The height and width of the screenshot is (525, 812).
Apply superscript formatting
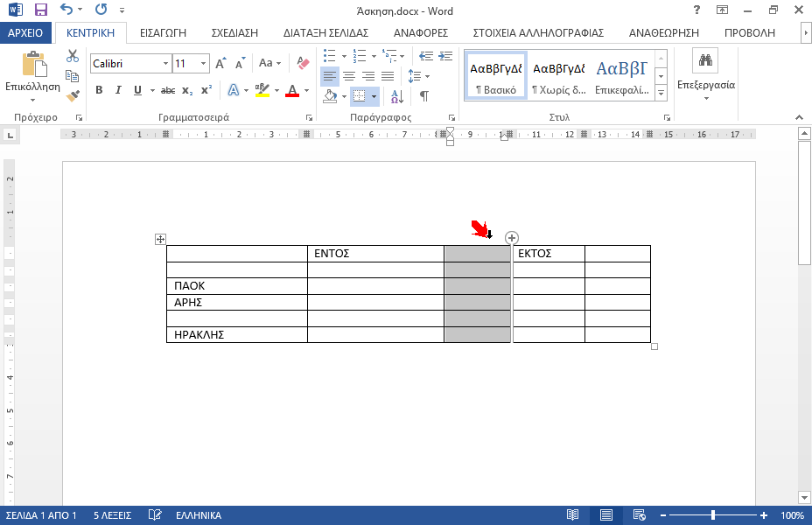206,90
